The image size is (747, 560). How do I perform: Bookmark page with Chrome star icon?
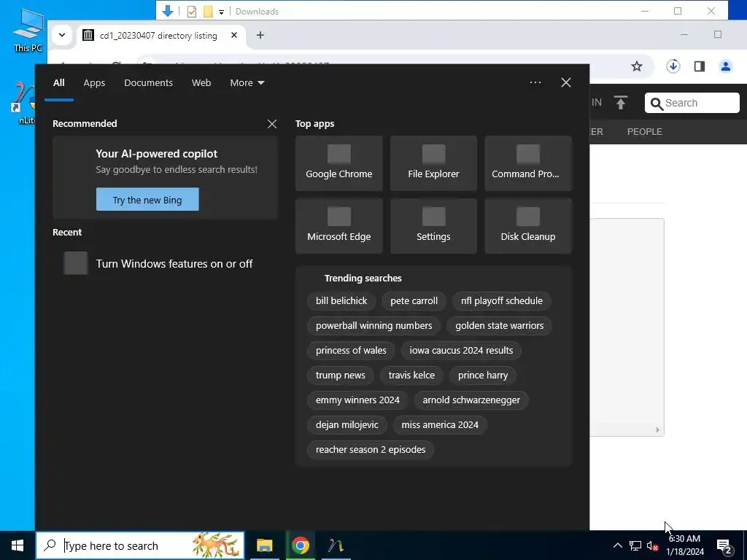click(636, 66)
